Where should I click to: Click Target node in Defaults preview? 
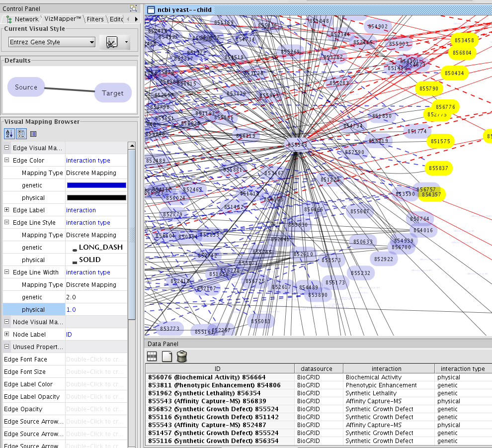point(113,93)
